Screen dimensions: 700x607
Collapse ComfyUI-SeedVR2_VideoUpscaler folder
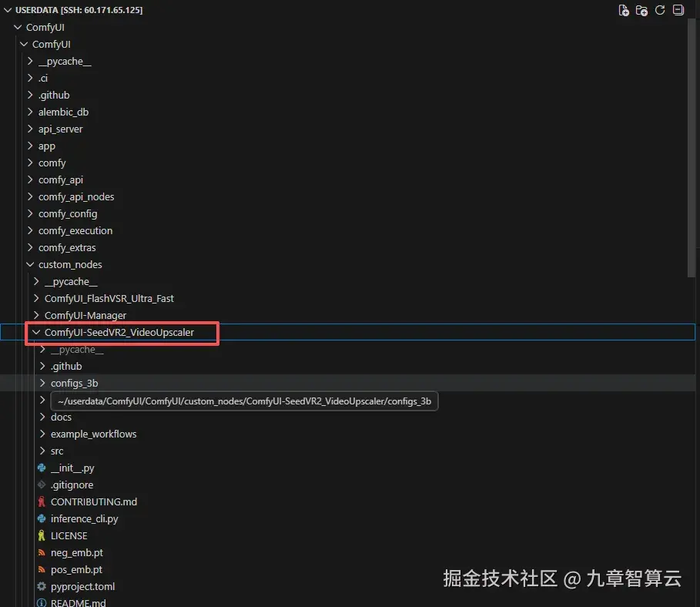tap(36, 332)
